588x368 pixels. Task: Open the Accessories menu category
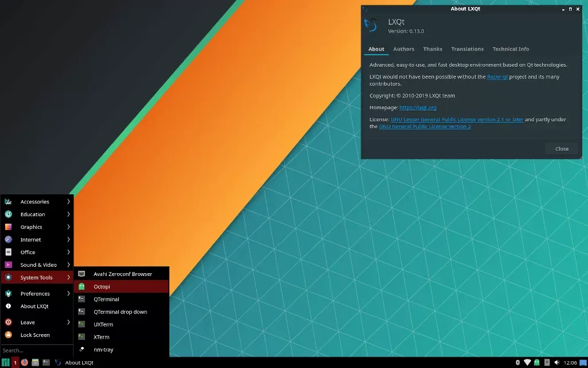(37, 202)
